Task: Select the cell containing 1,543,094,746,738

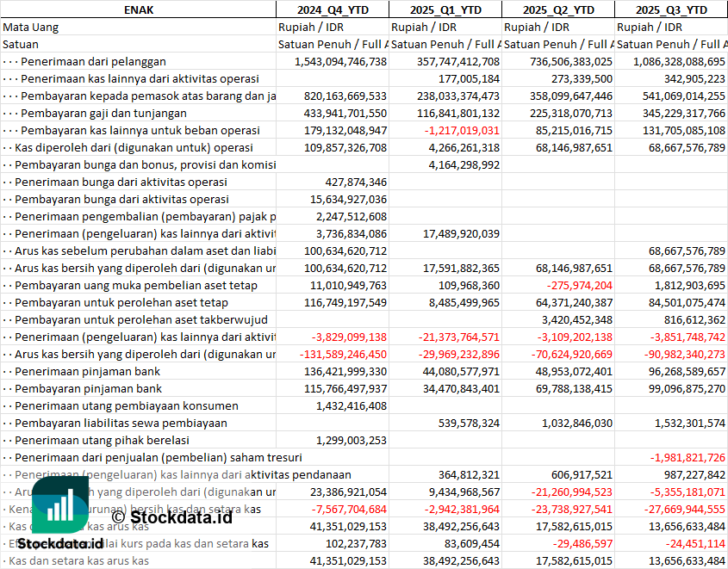Action: click(x=340, y=61)
